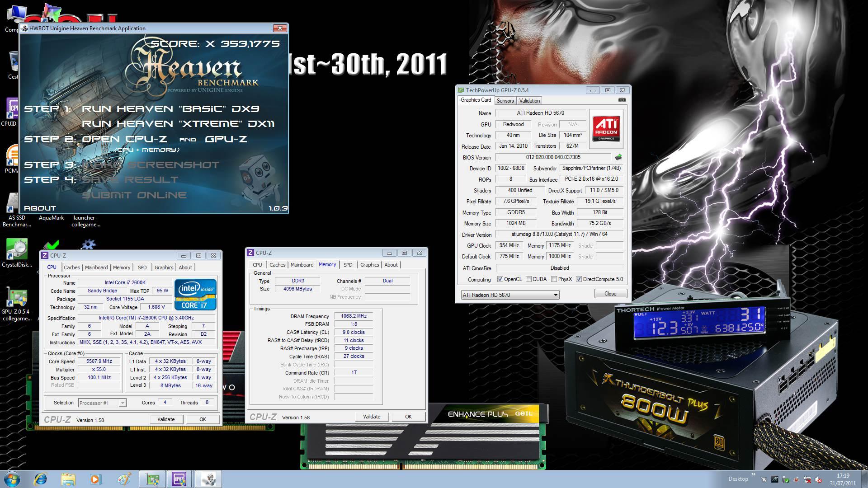The image size is (868, 488).
Task: Open Graphics tab in right CPU-Z window
Action: tap(369, 265)
